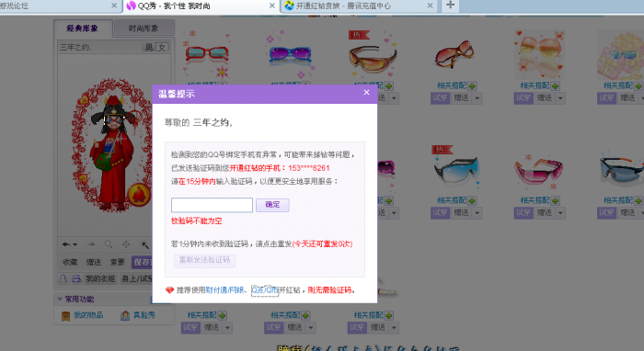This screenshot has height=351, width=644.
Task: Click the plus icon under the half-hidden purple glasses
Action: tap(388, 200)
